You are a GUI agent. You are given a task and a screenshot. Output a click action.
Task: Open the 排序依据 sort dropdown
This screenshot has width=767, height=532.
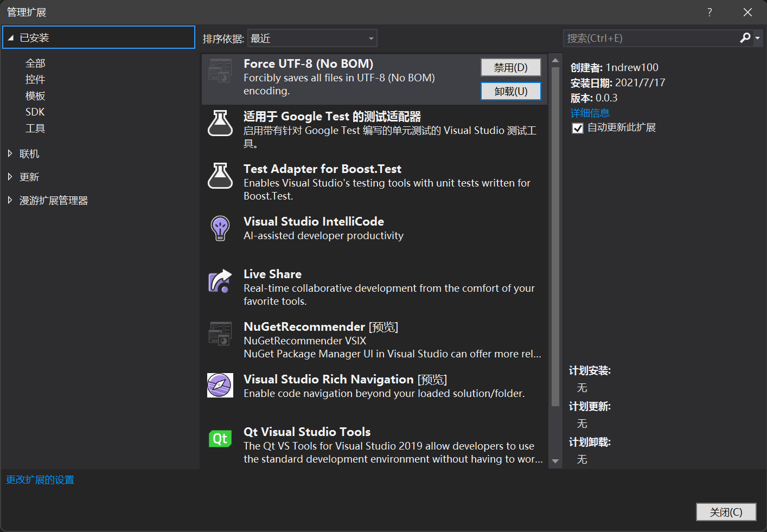312,38
